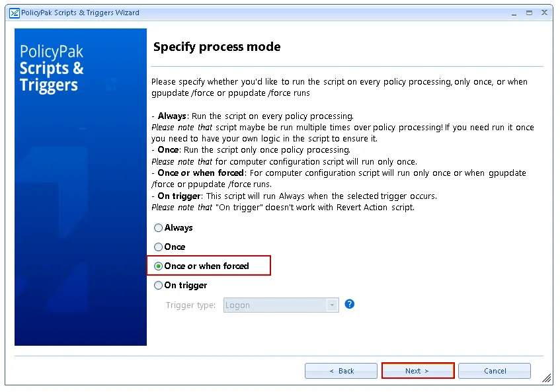560x392 pixels.
Task: Select the Always radio button
Action: [158, 228]
